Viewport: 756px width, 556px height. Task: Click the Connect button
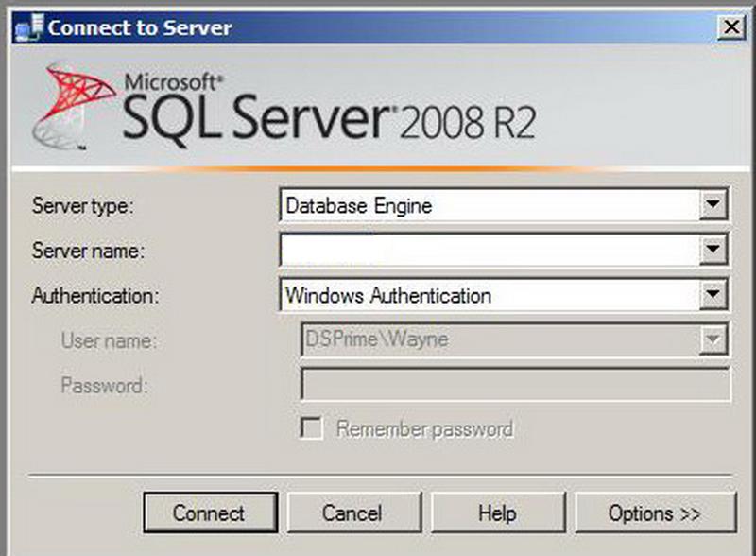coord(210,513)
